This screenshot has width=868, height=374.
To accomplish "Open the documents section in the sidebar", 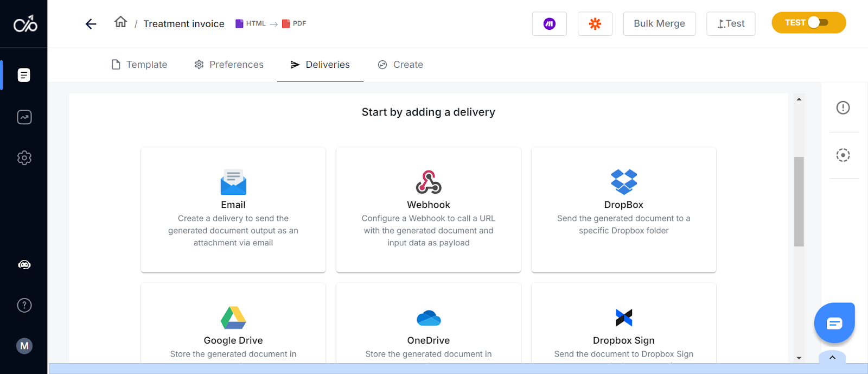I will coord(24,75).
